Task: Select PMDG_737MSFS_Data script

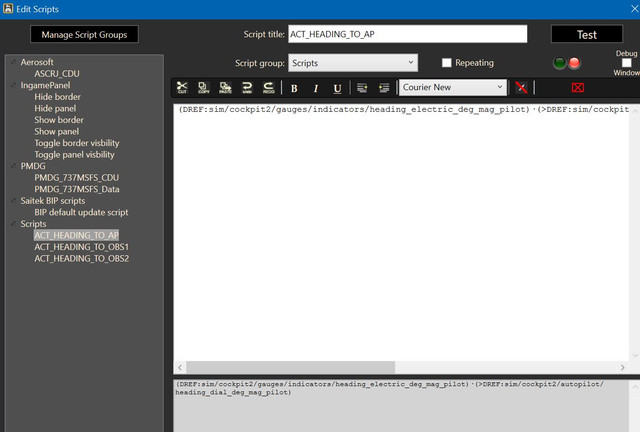Action: click(x=77, y=189)
